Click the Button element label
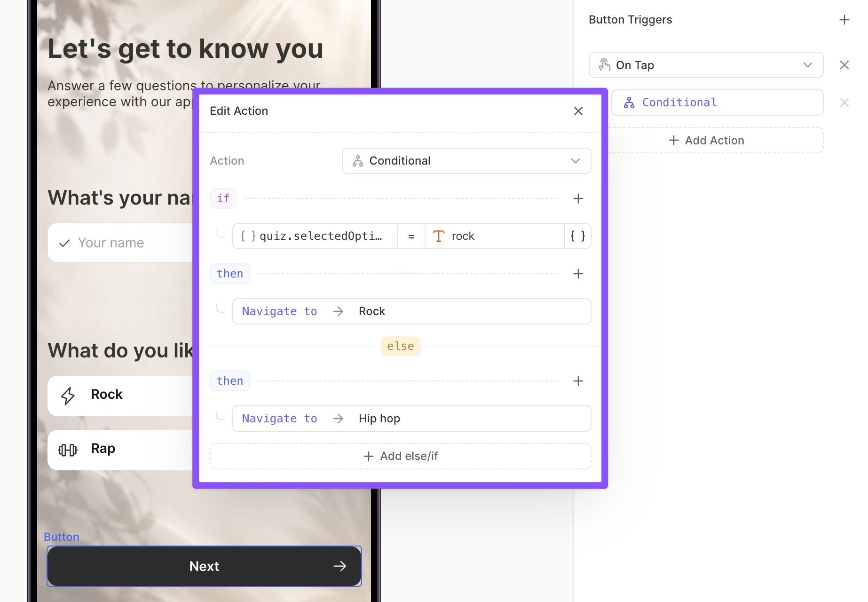 coord(62,537)
